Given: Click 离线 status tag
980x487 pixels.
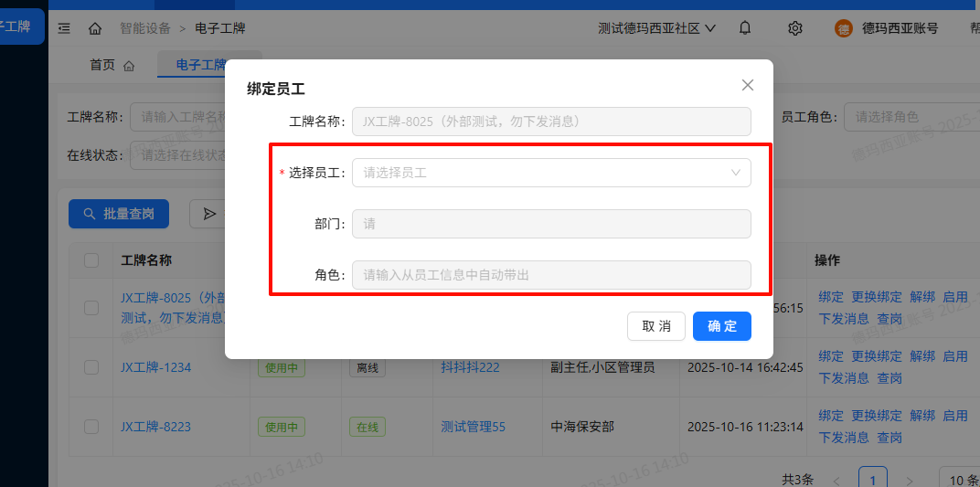Looking at the screenshot, I should [367, 367].
